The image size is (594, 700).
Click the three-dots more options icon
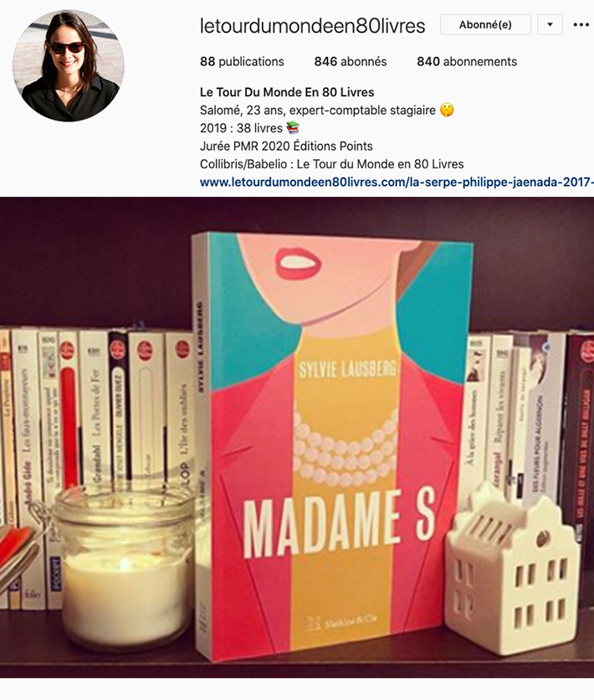[x=581, y=24]
